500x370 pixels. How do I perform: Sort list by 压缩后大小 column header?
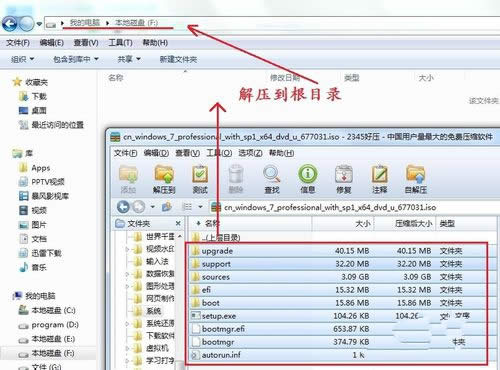click(x=413, y=223)
